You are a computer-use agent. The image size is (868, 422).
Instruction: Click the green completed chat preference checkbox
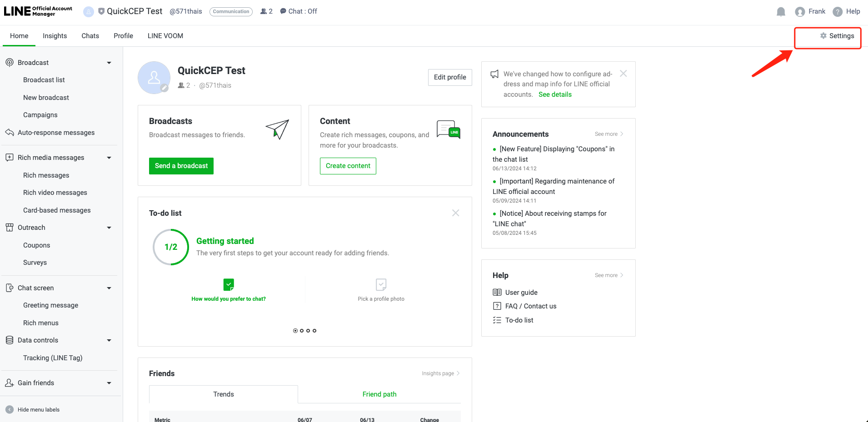(229, 285)
